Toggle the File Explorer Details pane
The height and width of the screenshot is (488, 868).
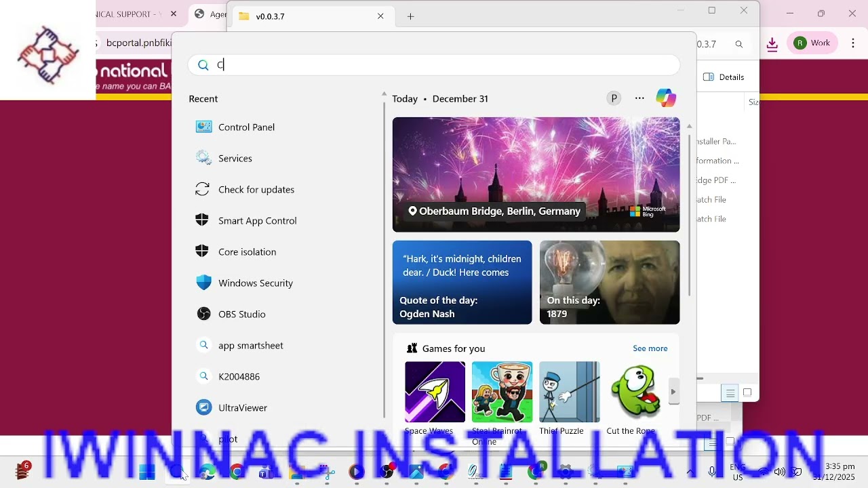[724, 77]
